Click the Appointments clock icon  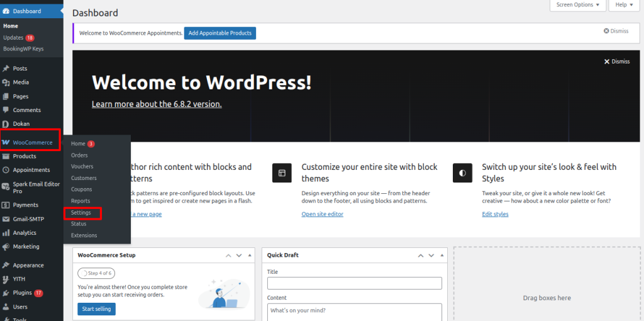(6, 170)
